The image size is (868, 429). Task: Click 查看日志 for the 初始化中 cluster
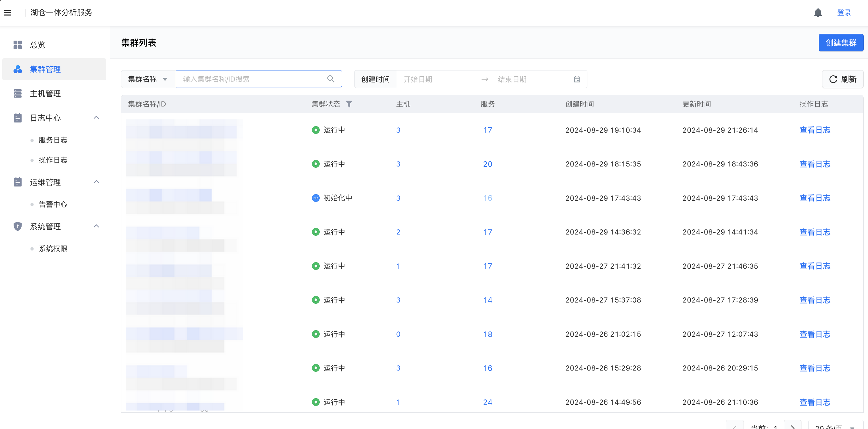click(815, 198)
